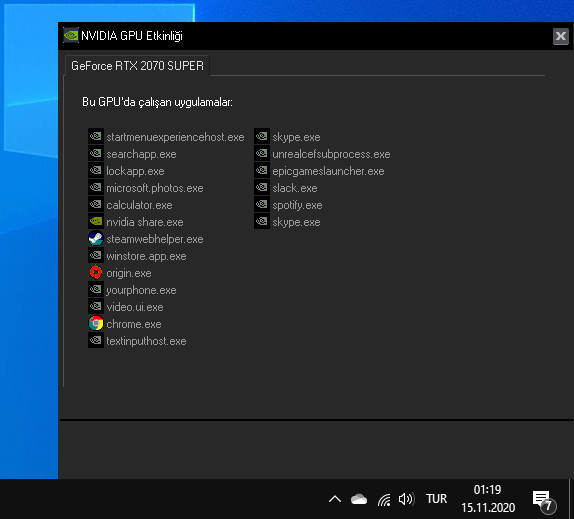The height and width of the screenshot is (519, 574).
Task: Click the icon beside winstore.app.exe
Action: (x=96, y=255)
